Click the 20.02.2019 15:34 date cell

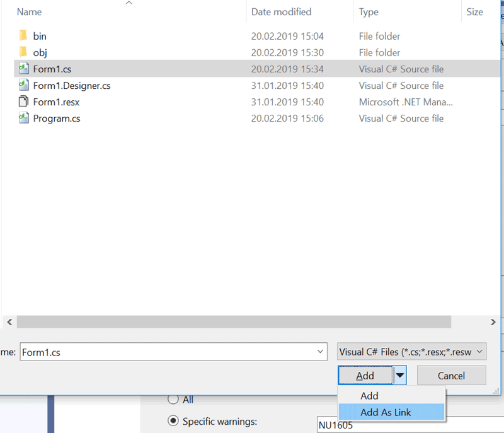(287, 69)
